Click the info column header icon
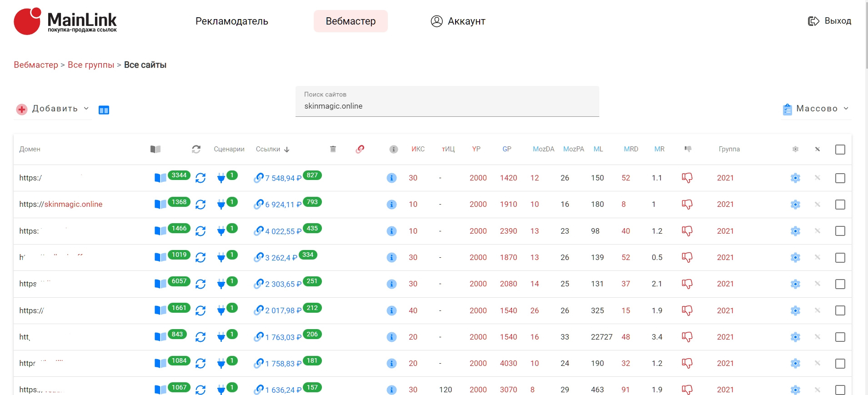This screenshot has width=868, height=395. (394, 149)
